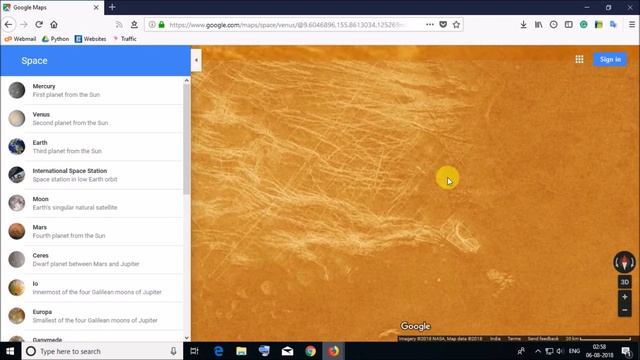Click Send feedback in map footer
The height and width of the screenshot is (360, 640).
click(x=543, y=339)
